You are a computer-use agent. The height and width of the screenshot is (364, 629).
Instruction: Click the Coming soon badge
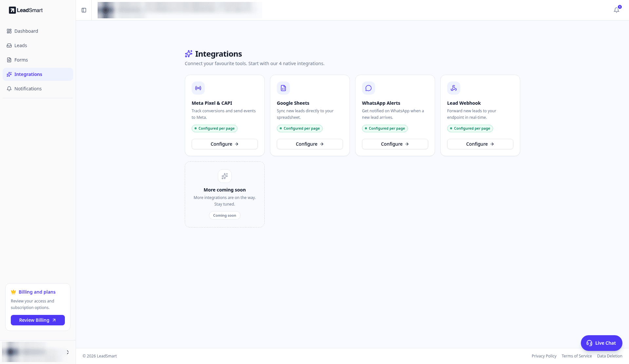point(225,215)
